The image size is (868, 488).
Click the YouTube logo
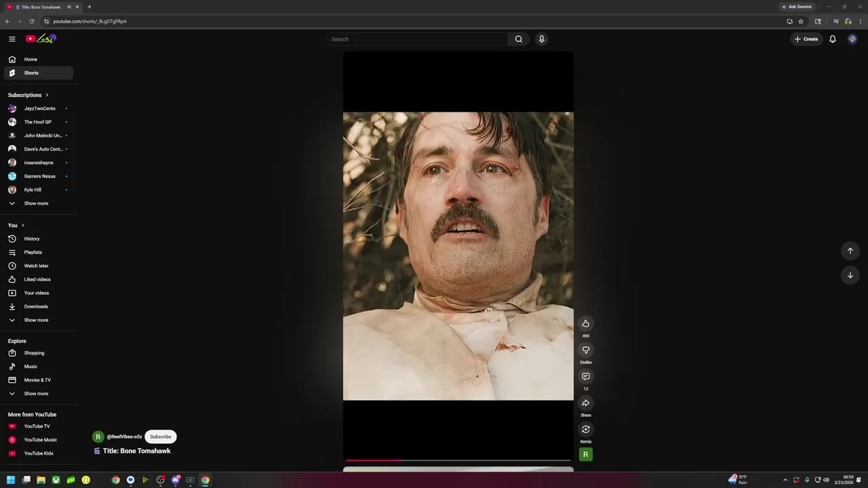tap(40, 39)
